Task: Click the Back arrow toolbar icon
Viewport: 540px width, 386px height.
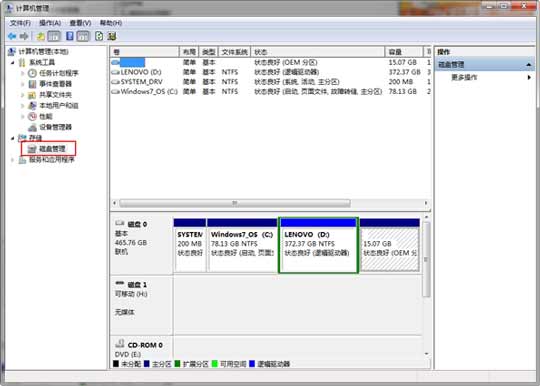Action: point(12,36)
